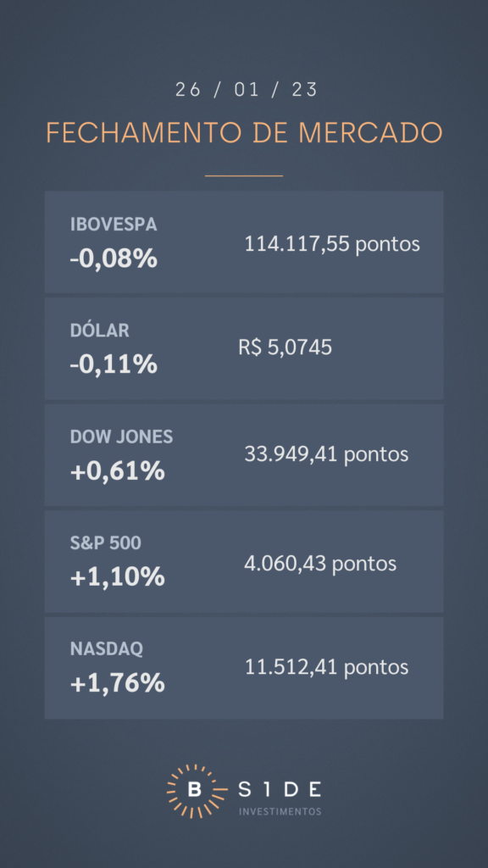Viewport: 488px width, 868px height.
Task: Click the R$ 5,0745 exchange rate
Action: coord(286,348)
